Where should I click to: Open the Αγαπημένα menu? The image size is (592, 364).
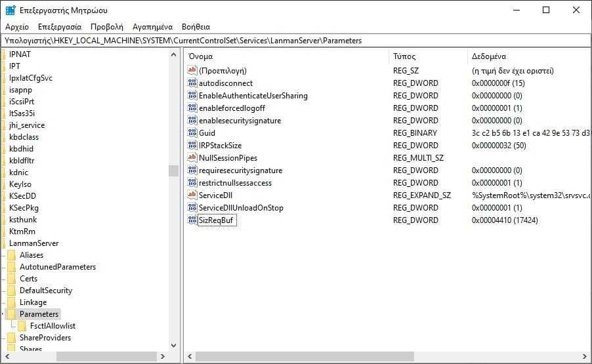click(152, 27)
